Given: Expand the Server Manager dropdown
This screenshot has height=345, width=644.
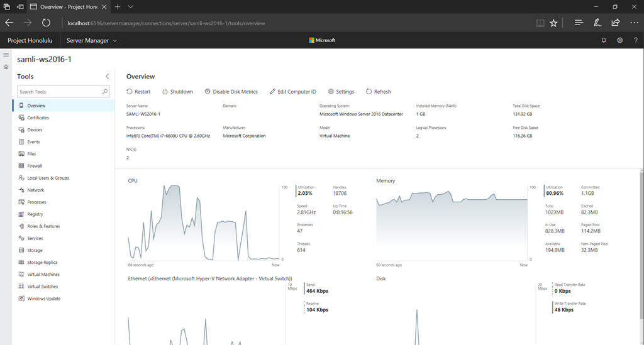Looking at the screenshot, I should (x=92, y=40).
